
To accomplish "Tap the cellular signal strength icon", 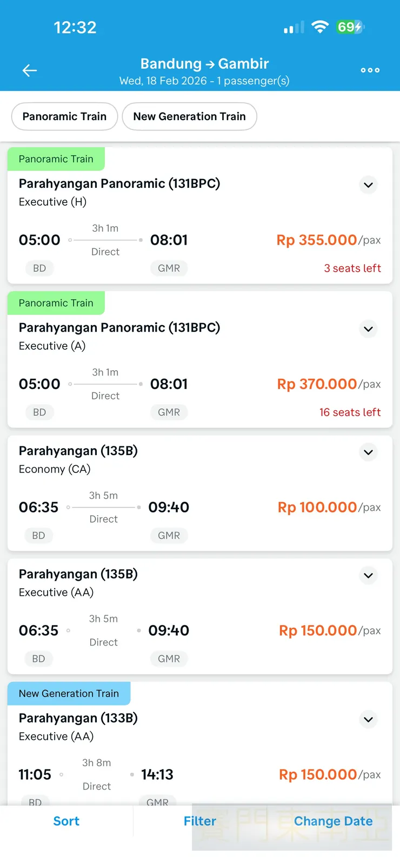I will coord(294,28).
